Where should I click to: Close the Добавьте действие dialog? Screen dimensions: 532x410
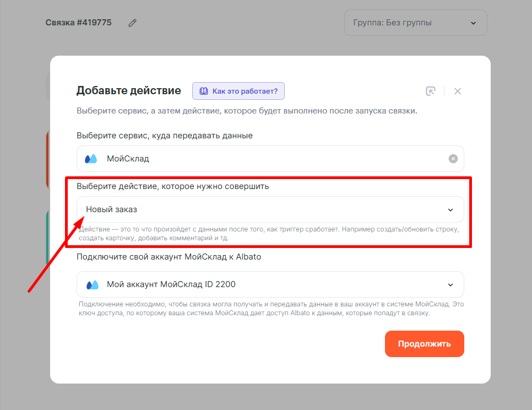point(457,91)
